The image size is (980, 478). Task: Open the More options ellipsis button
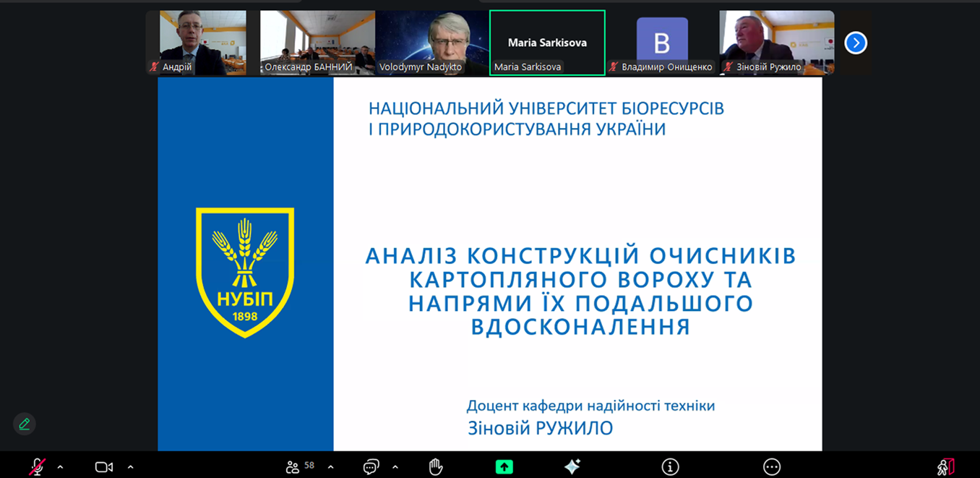click(x=772, y=467)
